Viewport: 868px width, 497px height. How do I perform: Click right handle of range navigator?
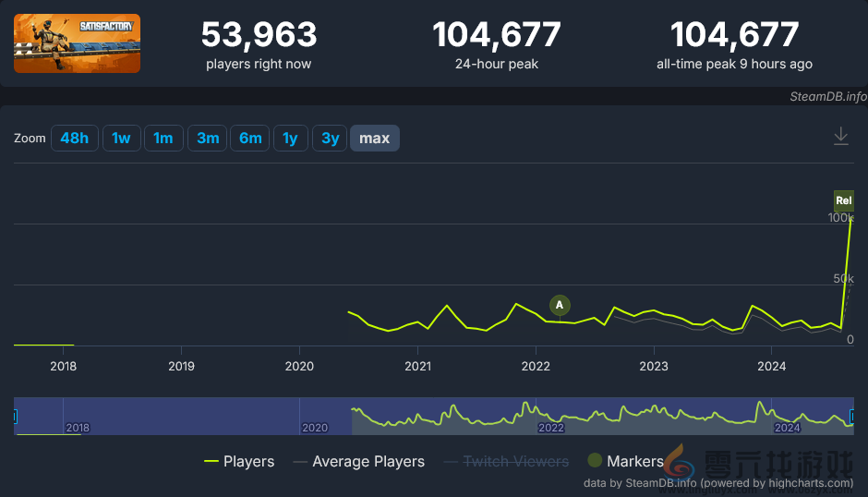(x=852, y=417)
